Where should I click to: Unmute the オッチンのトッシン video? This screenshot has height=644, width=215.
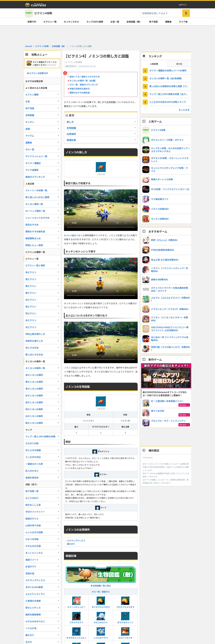[117, 291]
